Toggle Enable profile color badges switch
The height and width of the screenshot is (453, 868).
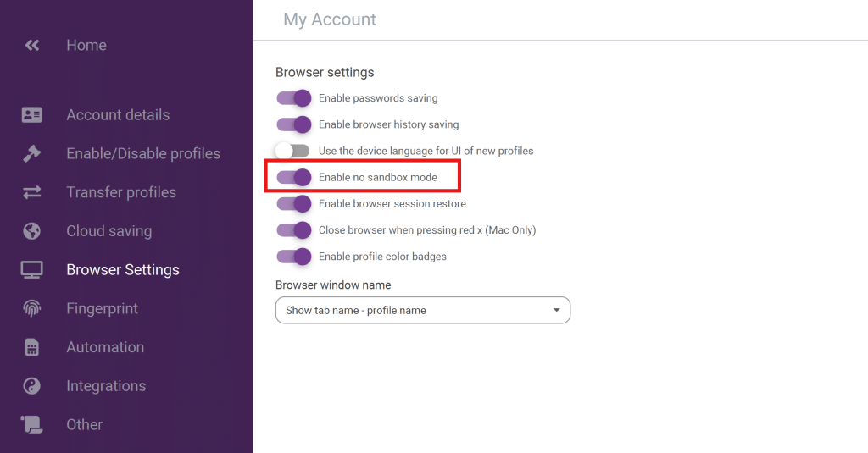click(293, 257)
